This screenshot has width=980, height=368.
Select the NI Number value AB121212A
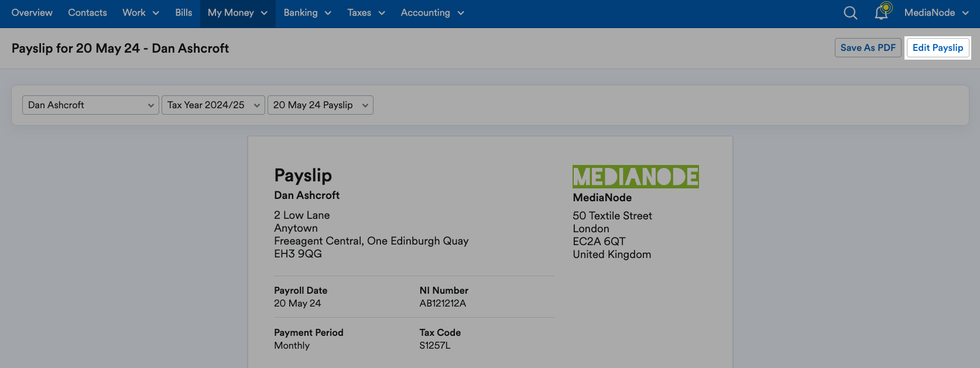(x=443, y=304)
